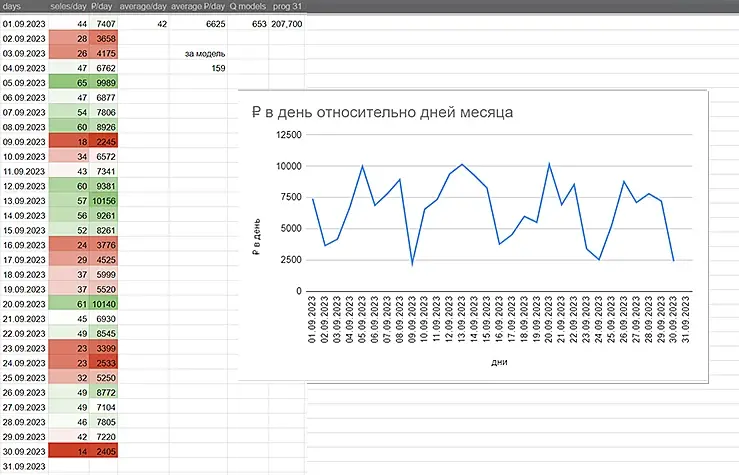Image resolution: width=739 pixels, height=475 pixels.
Task: Select the cell with value 159
Action: (198, 68)
